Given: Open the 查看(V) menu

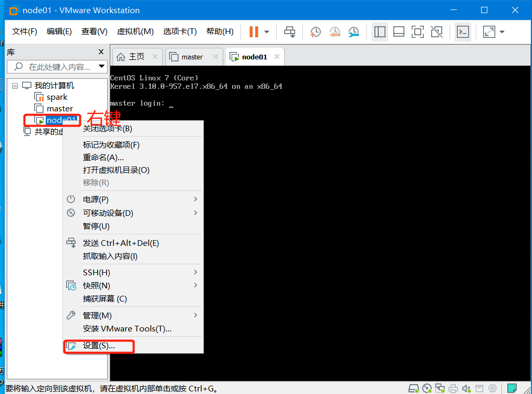Looking at the screenshot, I should [x=95, y=32].
